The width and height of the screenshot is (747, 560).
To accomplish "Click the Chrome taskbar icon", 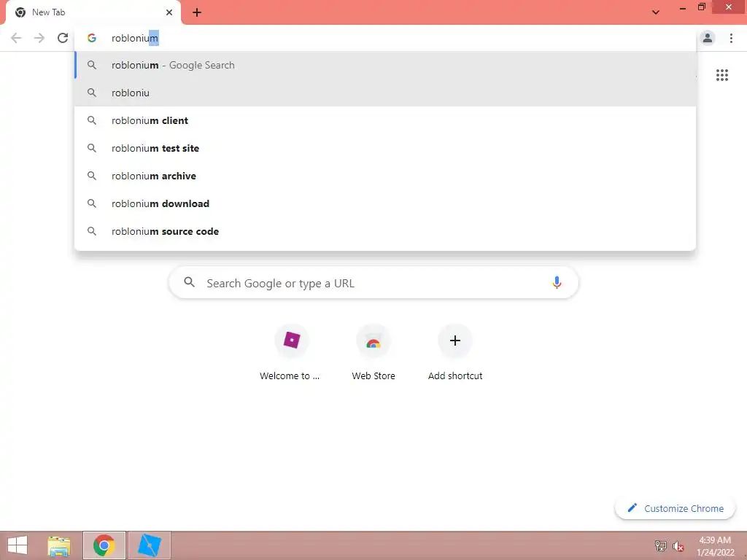I will pyautogui.click(x=104, y=545).
